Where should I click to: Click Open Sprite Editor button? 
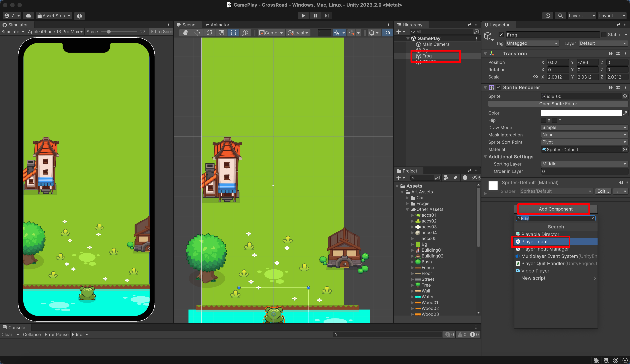pos(558,104)
